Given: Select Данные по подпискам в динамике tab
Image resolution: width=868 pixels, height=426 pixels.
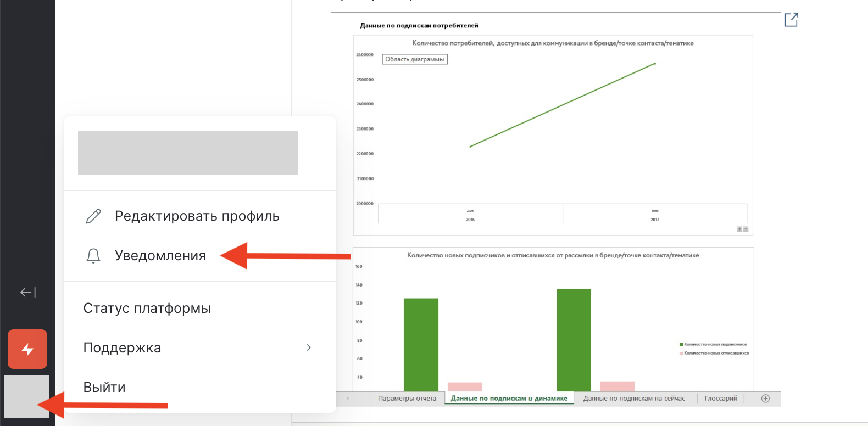Looking at the screenshot, I should coord(509,399).
